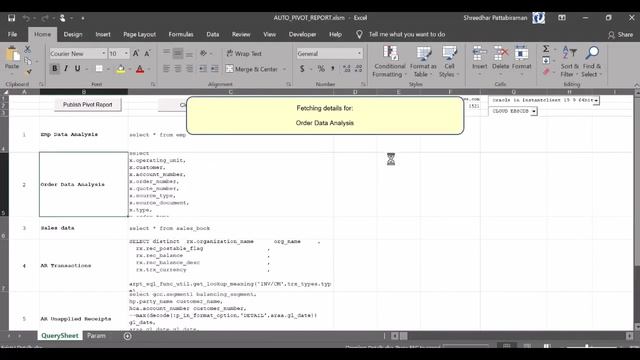640x360 pixels.
Task: Apply cell borders
Action: [99, 69]
